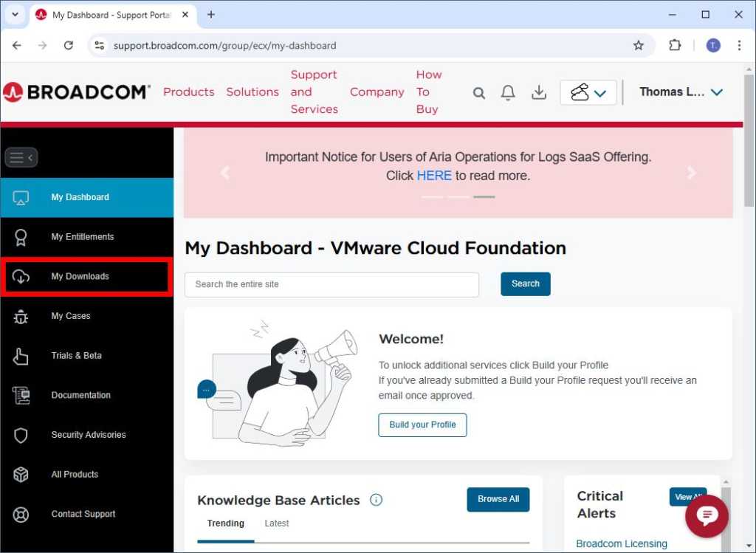
Task: Click HERE to read the Aria Operations notice
Action: (x=434, y=176)
